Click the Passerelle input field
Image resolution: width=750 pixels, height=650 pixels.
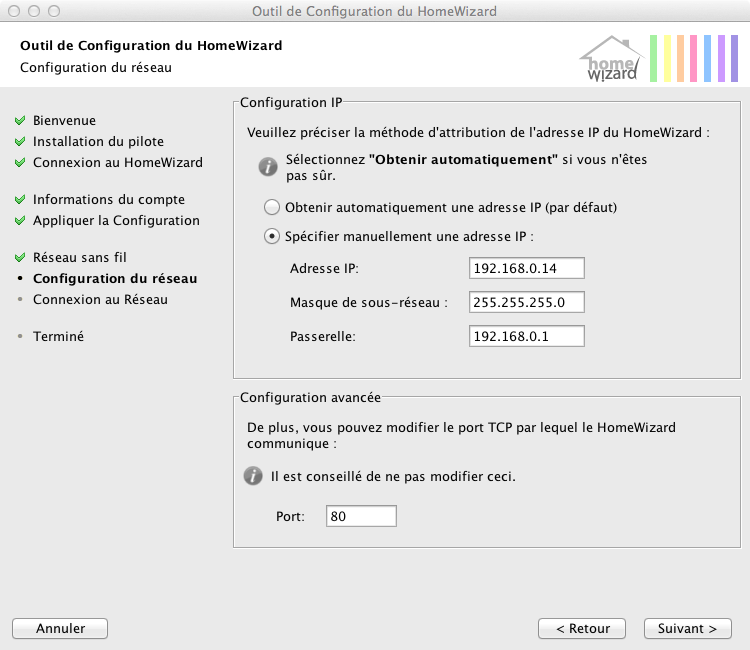pos(527,336)
